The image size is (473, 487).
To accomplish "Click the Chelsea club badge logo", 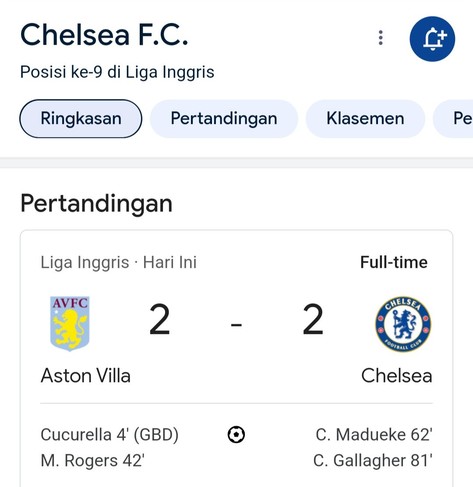I will [403, 324].
